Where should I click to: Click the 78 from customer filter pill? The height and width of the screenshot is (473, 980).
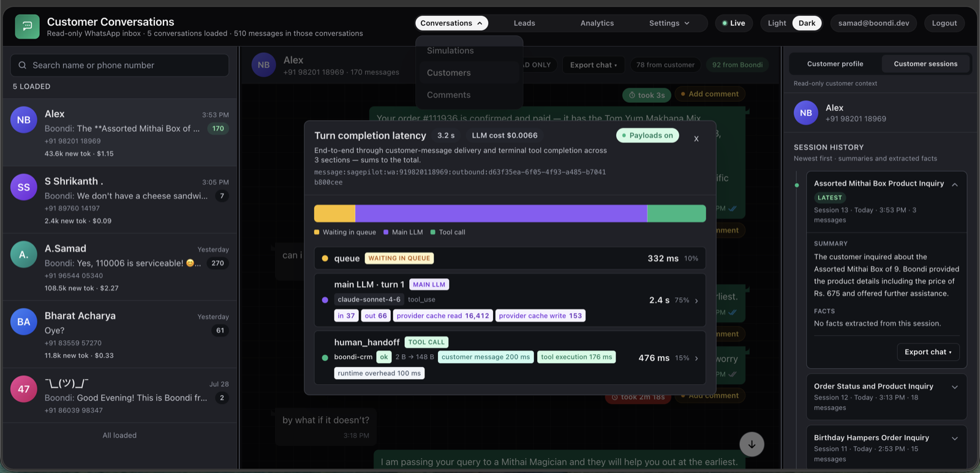(665, 65)
